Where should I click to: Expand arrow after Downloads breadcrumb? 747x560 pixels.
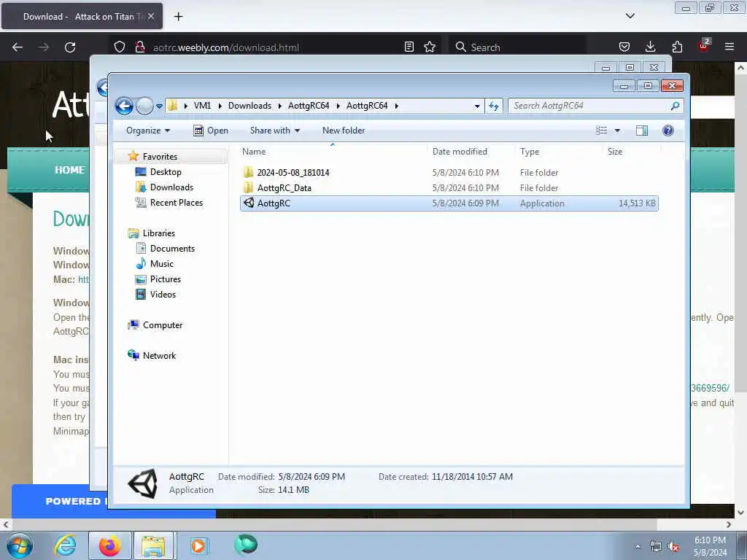(x=279, y=106)
